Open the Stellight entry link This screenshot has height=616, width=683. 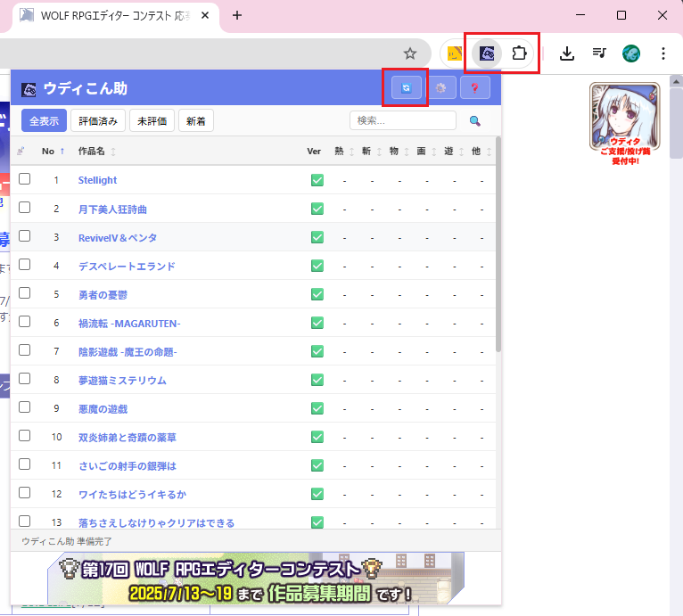[x=97, y=180]
